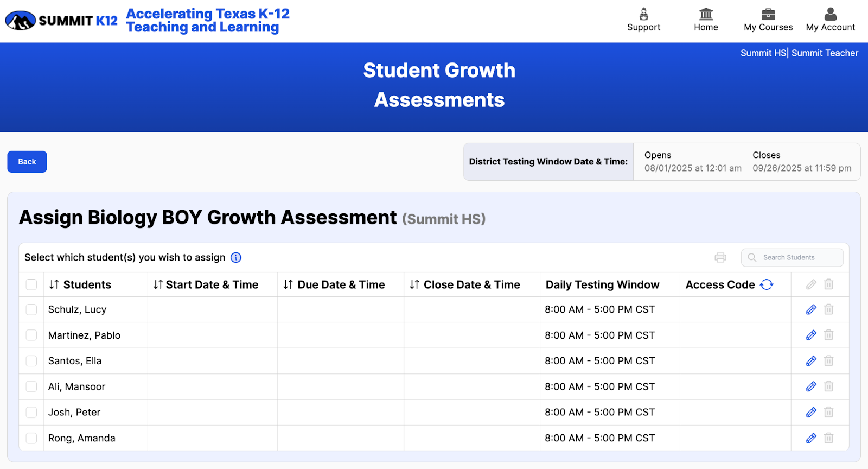The width and height of the screenshot is (868, 469).
Task: Click the info icon beside assign instructions
Action: 236,257
